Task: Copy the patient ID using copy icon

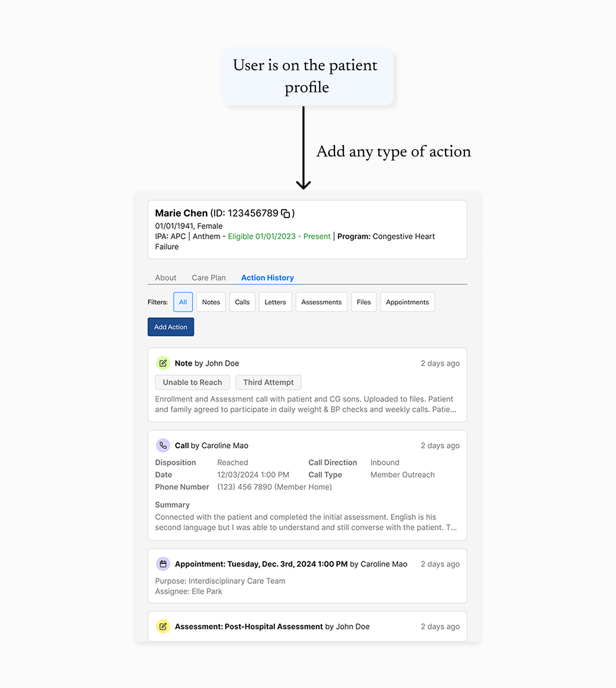Action: [285, 214]
